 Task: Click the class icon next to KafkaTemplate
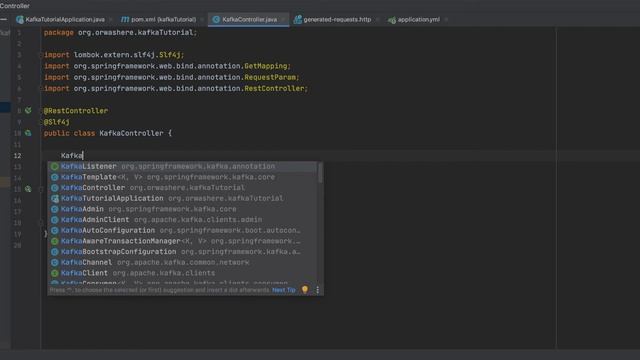tap(55, 177)
